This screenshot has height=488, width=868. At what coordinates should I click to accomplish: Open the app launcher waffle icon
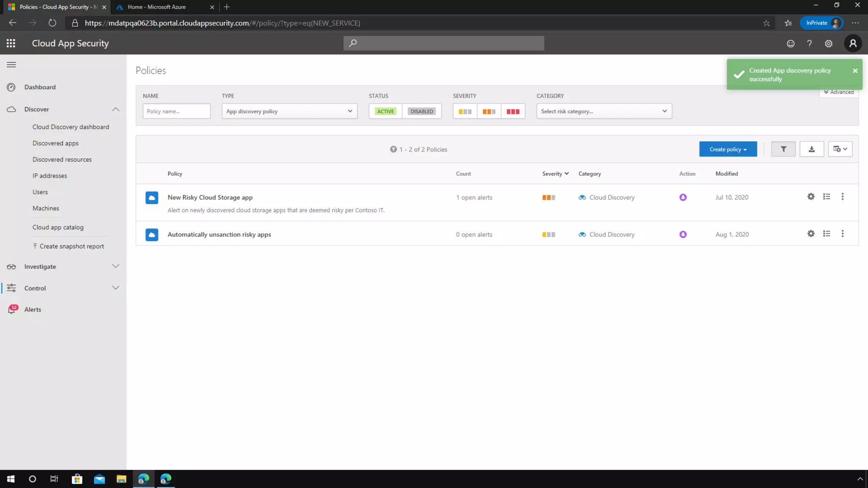pos(11,43)
